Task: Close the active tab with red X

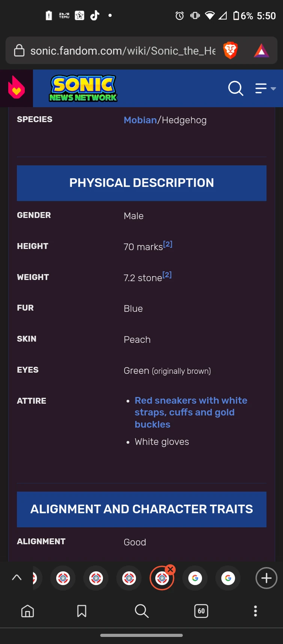Action: tap(171, 569)
